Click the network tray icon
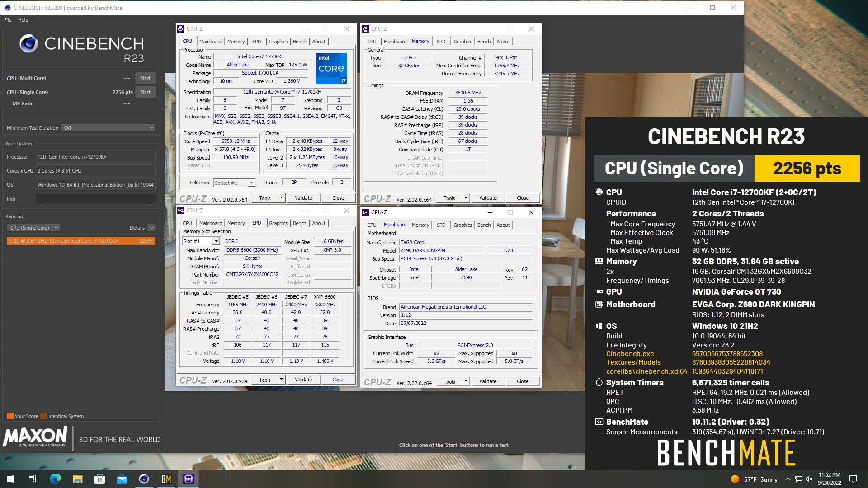This screenshot has width=868, height=488. 799,479
